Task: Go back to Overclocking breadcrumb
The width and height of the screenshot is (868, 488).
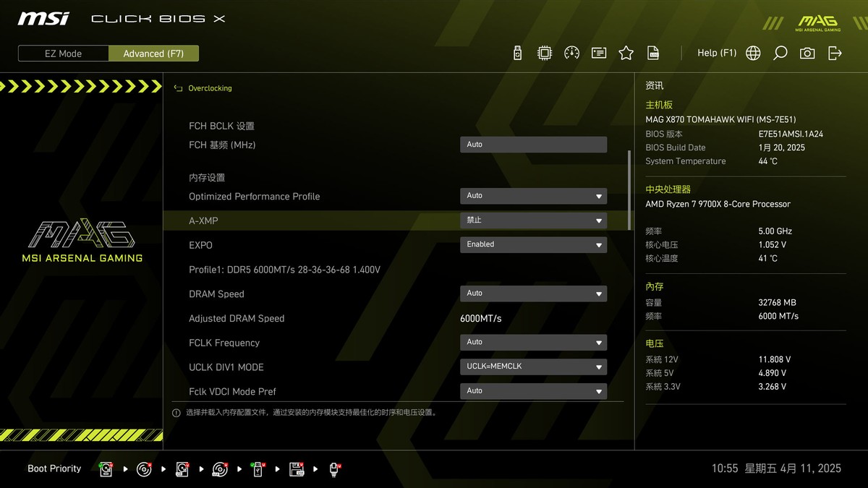Action: (x=210, y=88)
